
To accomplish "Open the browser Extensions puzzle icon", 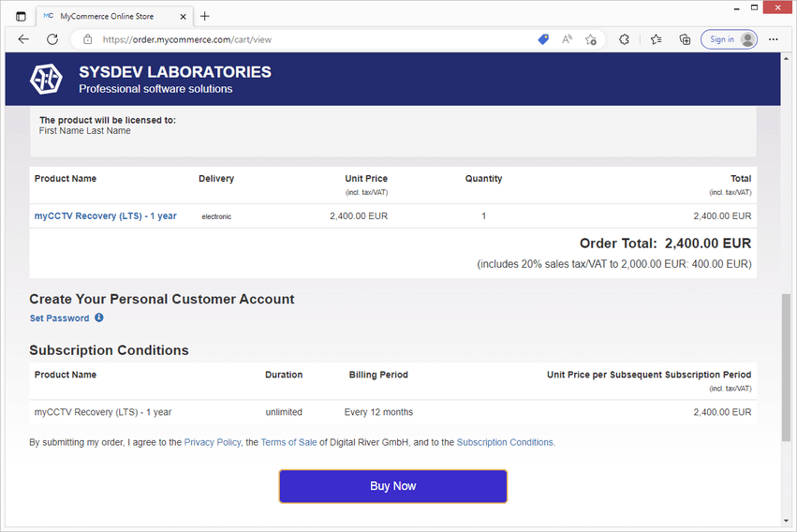I will point(625,39).
